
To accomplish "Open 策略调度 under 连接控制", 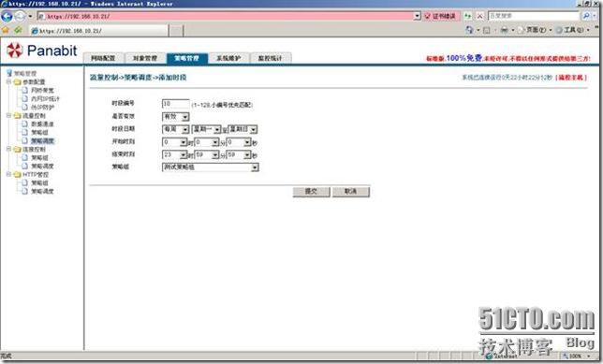I will pyautogui.click(x=42, y=166).
